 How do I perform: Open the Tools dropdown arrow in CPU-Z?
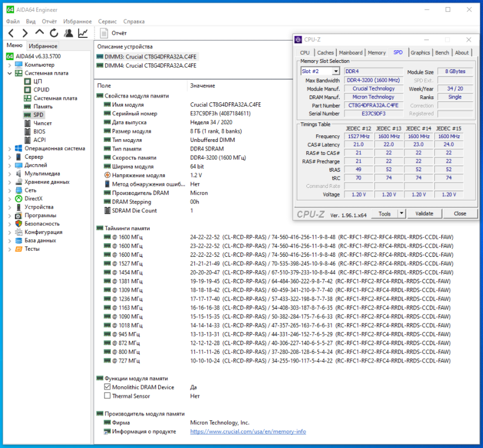(401, 213)
